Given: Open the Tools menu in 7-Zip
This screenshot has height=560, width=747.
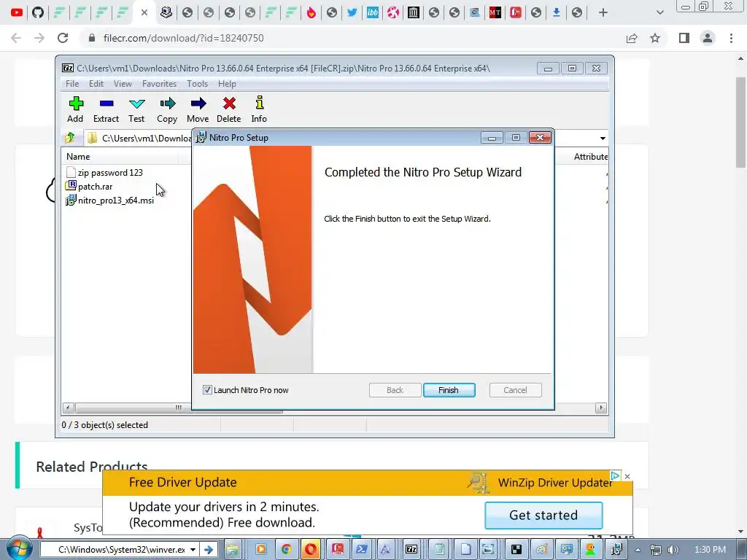Looking at the screenshot, I should point(197,84).
